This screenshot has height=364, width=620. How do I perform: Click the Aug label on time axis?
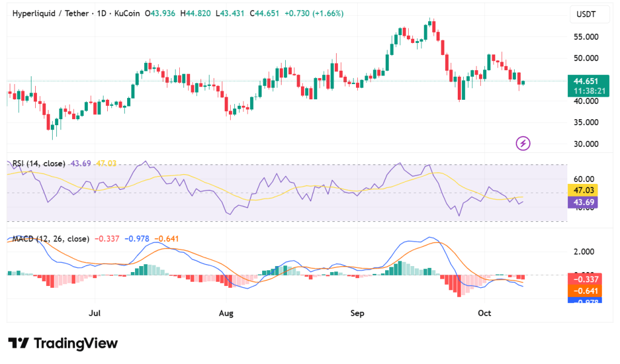click(x=226, y=313)
